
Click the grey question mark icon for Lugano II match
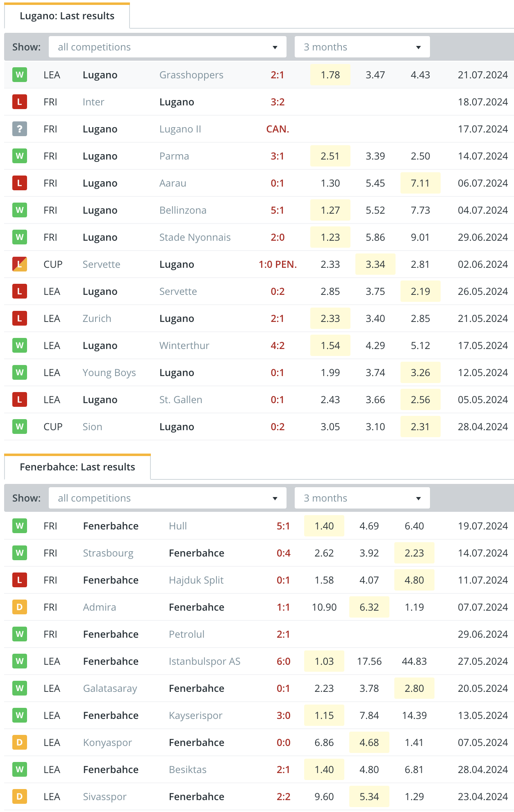click(20, 129)
